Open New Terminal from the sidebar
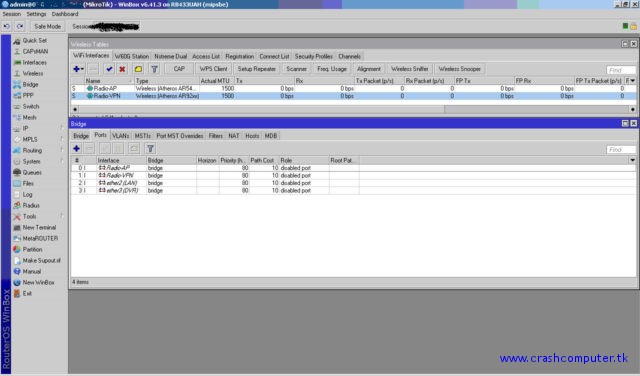The height and width of the screenshot is (376, 640). pos(39,227)
